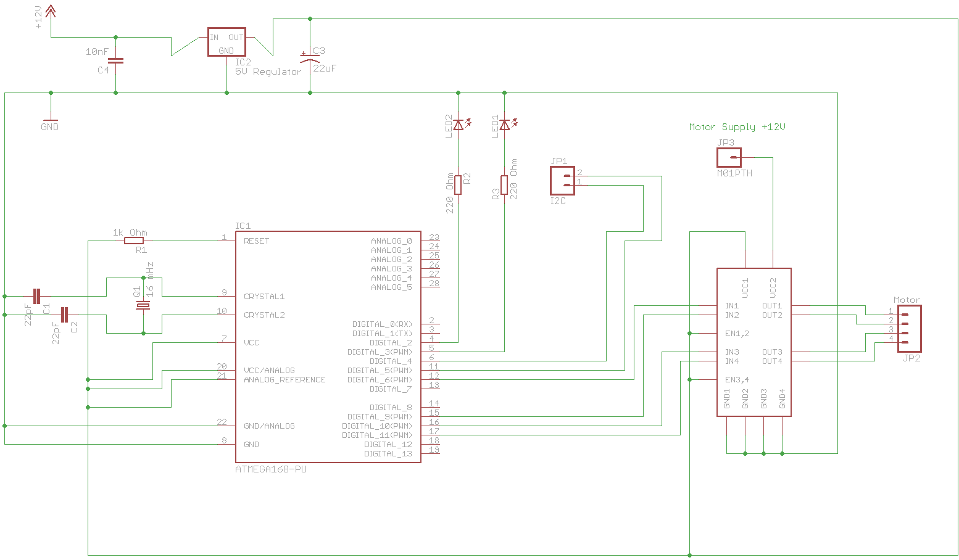This screenshot has width=959, height=560.
Task: Click the C1 22pF capacitor symbol
Action: tap(36, 296)
